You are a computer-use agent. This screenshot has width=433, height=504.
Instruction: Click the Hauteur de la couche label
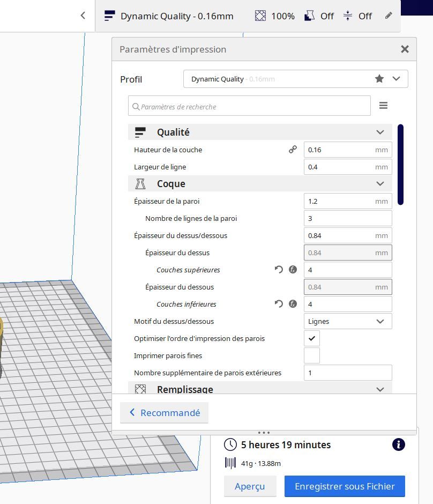(168, 150)
